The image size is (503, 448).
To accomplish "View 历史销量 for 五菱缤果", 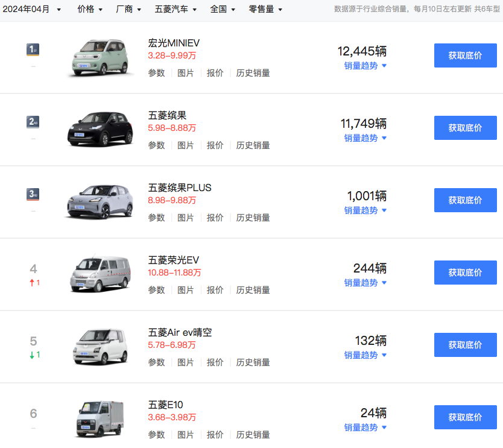I will pyautogui.click(x=253, y=145).
